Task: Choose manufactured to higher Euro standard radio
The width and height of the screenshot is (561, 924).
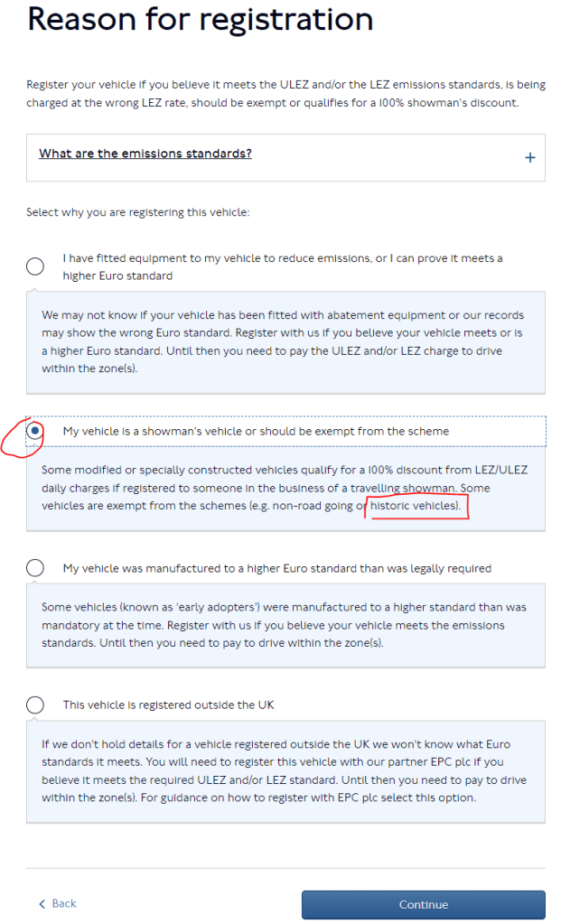Action: [35, 568]
